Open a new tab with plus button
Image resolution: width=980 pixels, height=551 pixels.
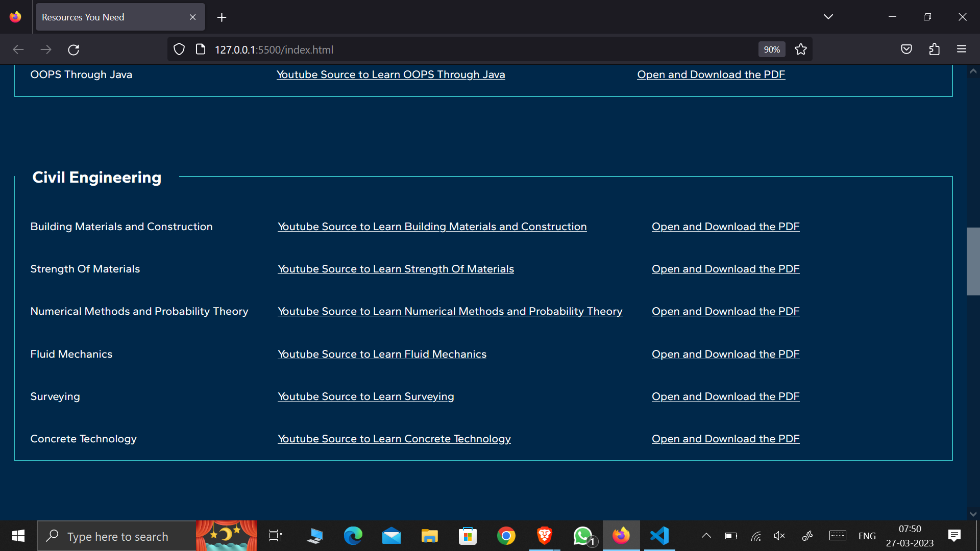coord(222,17)
